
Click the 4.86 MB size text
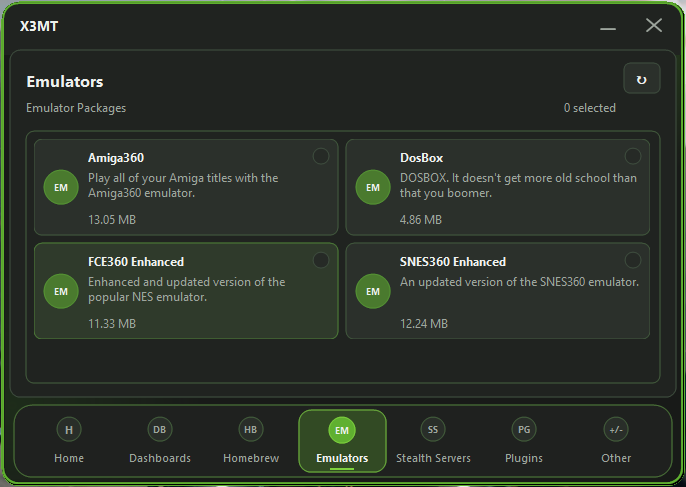click(x=421, y=220)
